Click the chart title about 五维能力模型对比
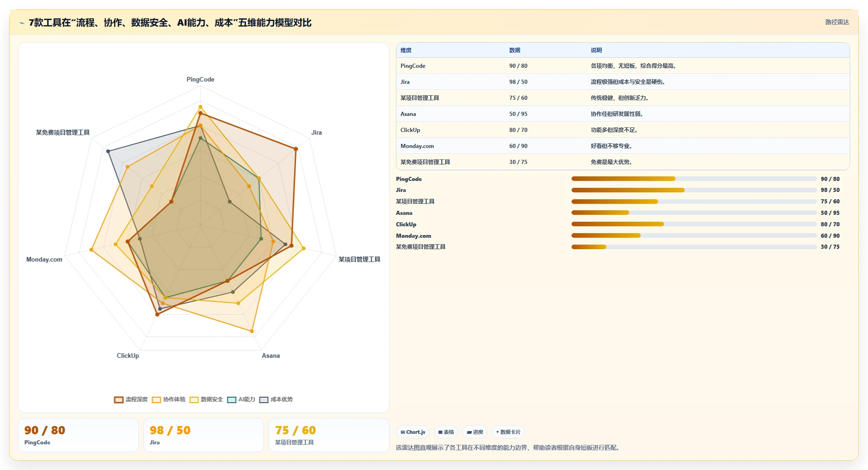 170,22
